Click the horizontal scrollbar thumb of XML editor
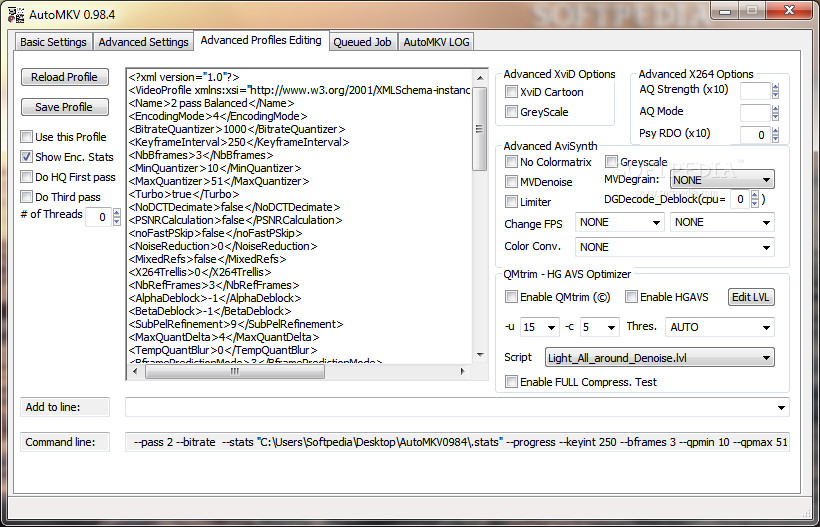The width and height of the screenshot is (820, 527). coord(234,372)
